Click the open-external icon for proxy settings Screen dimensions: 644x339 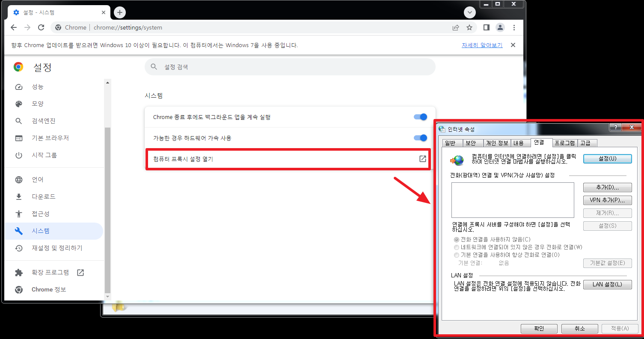click(423, 159)
